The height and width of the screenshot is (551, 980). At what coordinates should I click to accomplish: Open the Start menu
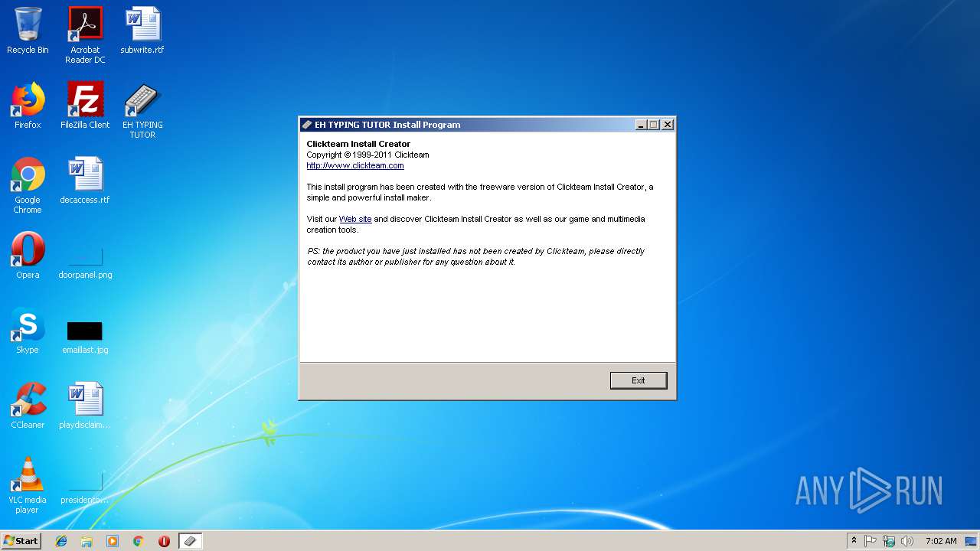21,541
